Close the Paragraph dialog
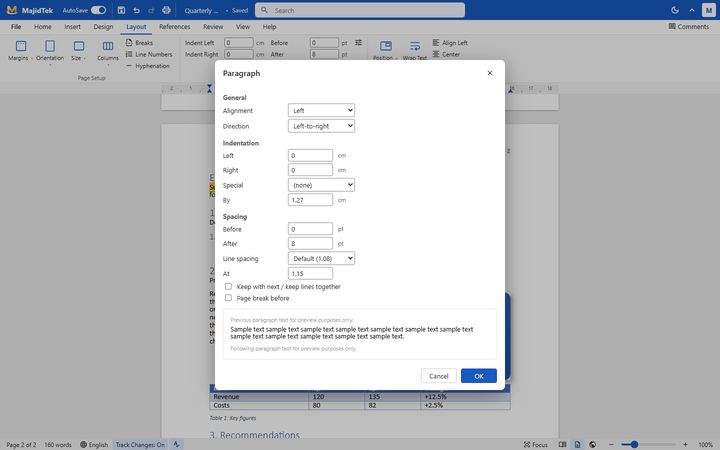This screenshot has height=450, width=720. point(490,73)
